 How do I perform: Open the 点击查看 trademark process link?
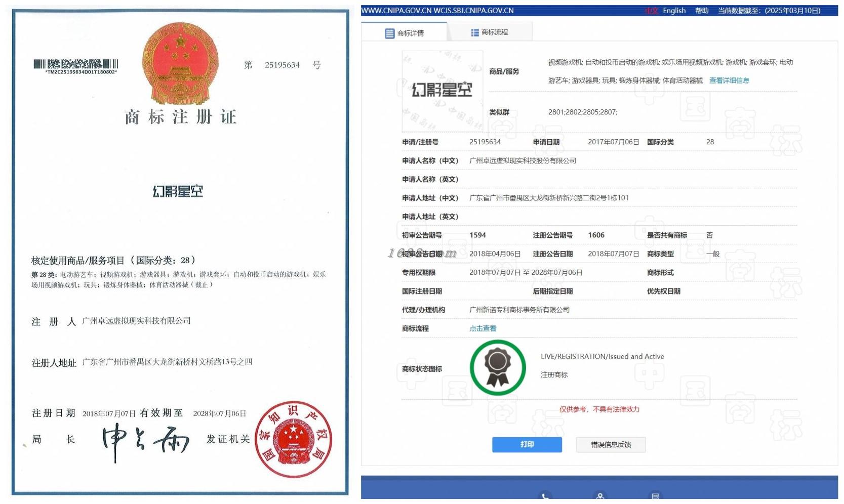click(483, 328)
